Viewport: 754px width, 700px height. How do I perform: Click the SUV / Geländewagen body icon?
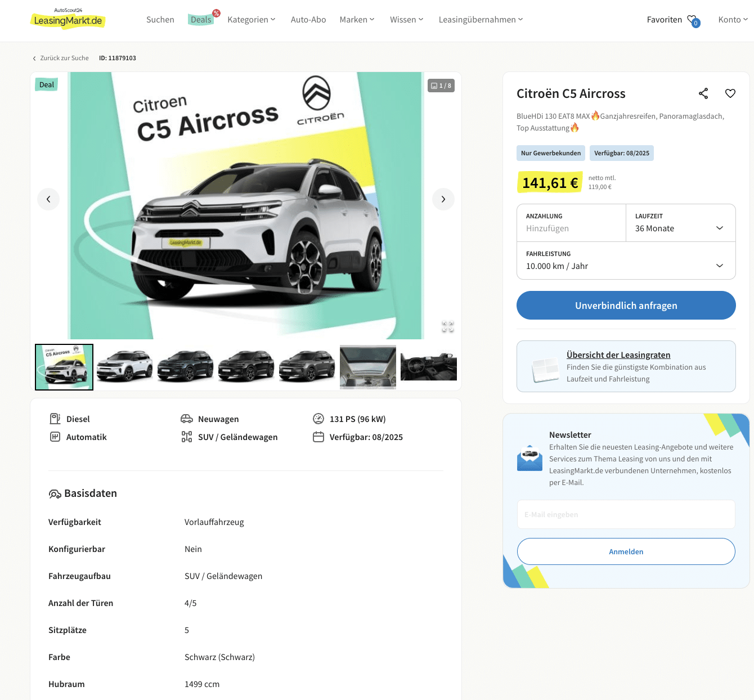187,437
